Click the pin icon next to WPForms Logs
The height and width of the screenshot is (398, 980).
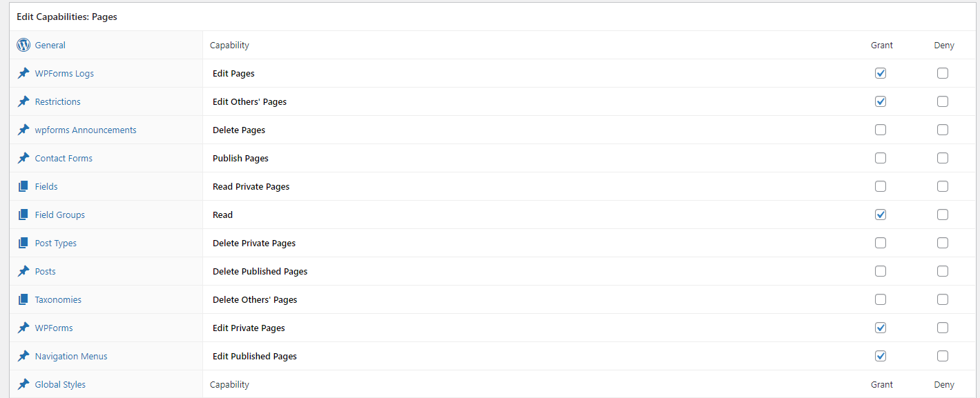pyautogui.click(x=23, y=73)
